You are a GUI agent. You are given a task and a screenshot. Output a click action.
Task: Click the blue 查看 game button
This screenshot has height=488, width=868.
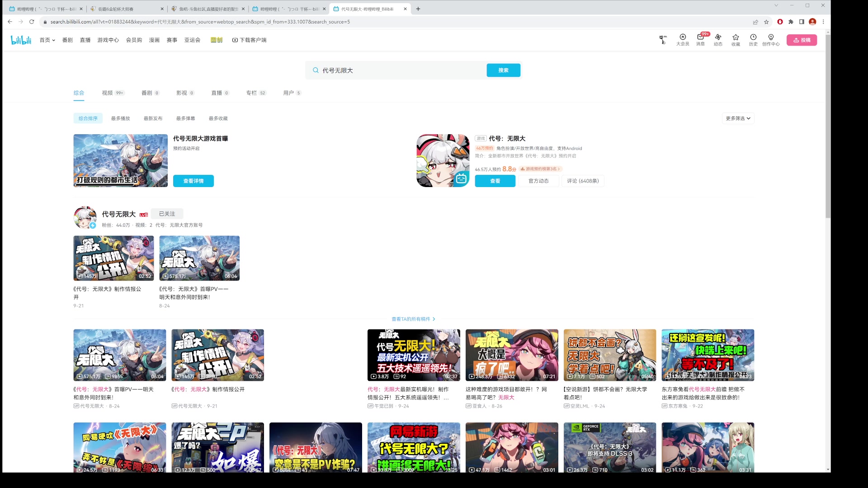495,181
